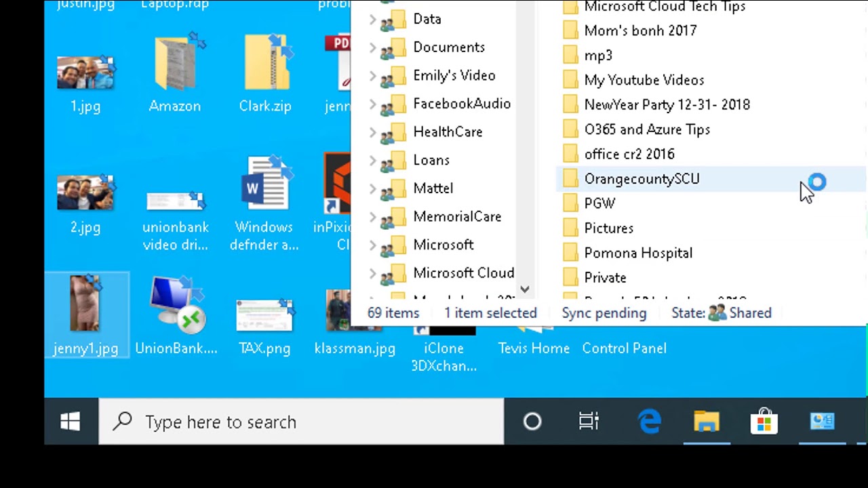This screenshot has height=488, width=868.
Task: Select MemorialCare in navigation tree
Action: [x=457, y=217]
